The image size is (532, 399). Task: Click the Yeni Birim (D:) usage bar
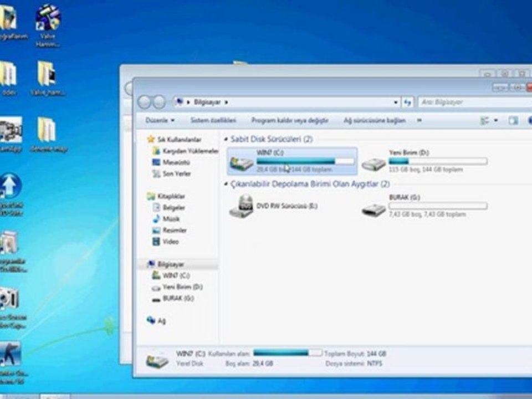[x=438, y=161]
